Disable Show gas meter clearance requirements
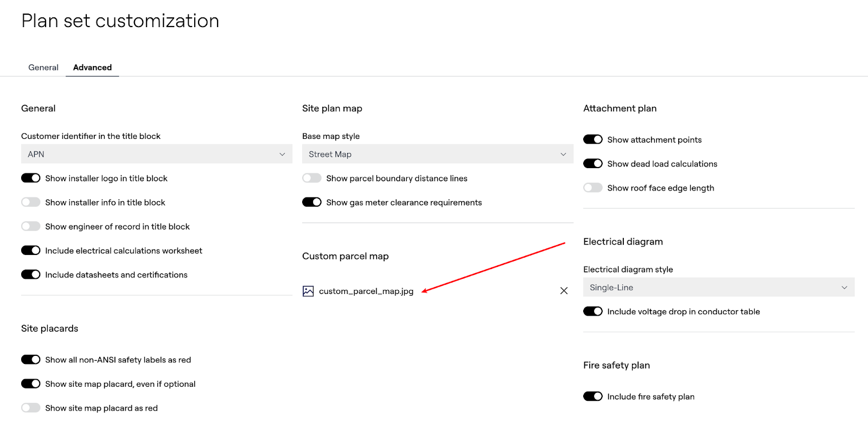868x422 pixels. click(x=312, y=202)
